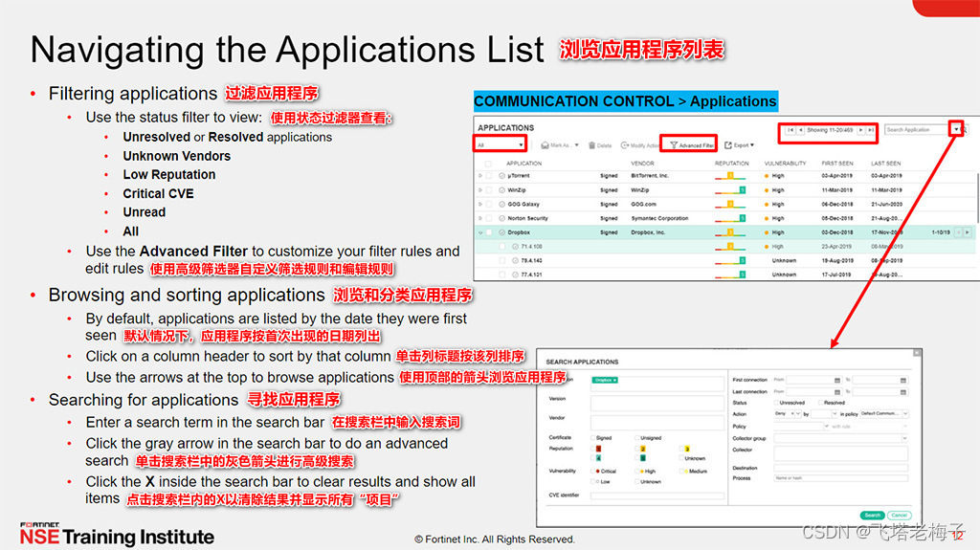Viewport: 980px width, 550px height.
Task: Click the Process name or hash field
Action: pos(840,478)
